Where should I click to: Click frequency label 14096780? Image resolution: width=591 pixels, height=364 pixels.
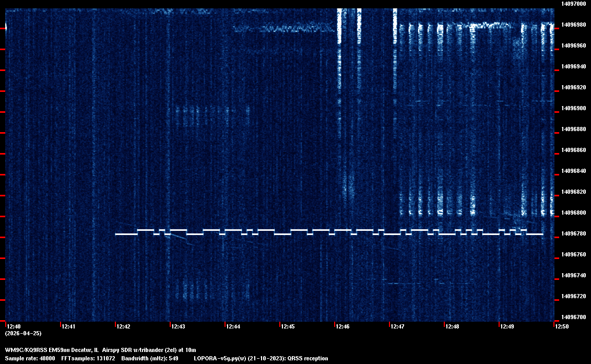pyautogui.click(x=574, y=233)
